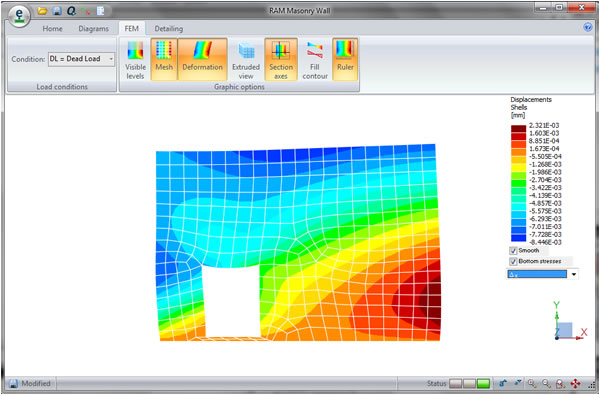Click the open folder icon in quick access toolbar
This screenshot has width=599, height=395.
coord(42,11)
